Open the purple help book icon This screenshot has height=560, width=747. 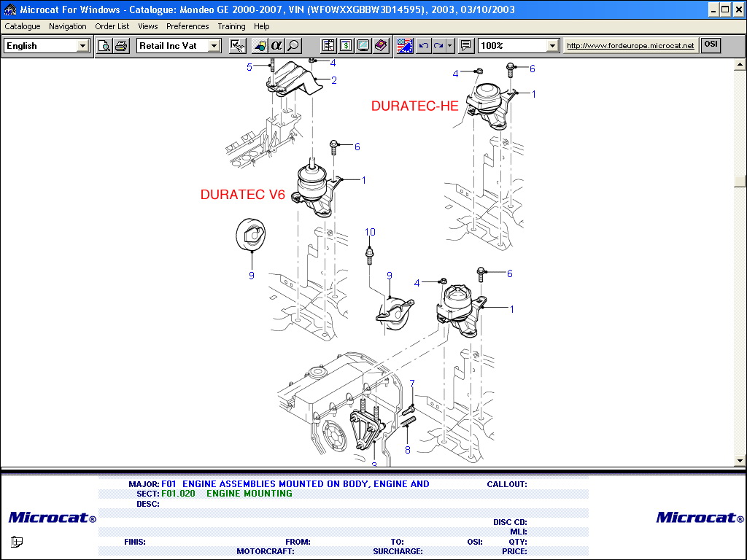click(380, 46)
